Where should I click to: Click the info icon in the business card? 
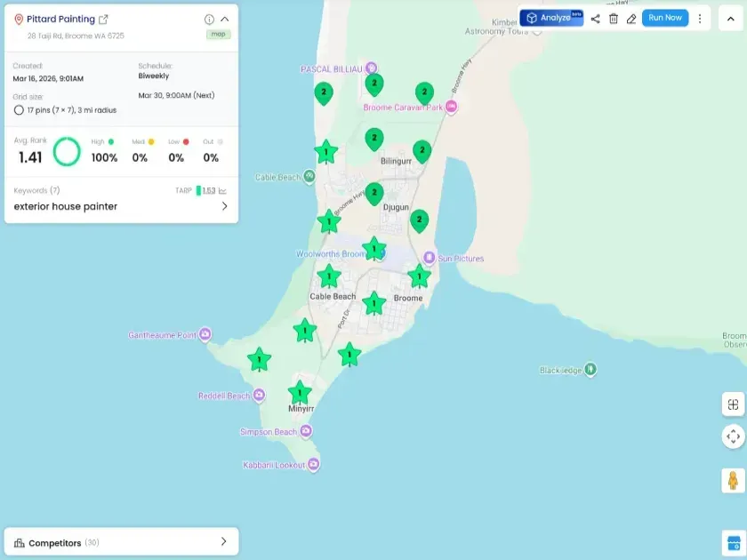[x=209, y=20]
